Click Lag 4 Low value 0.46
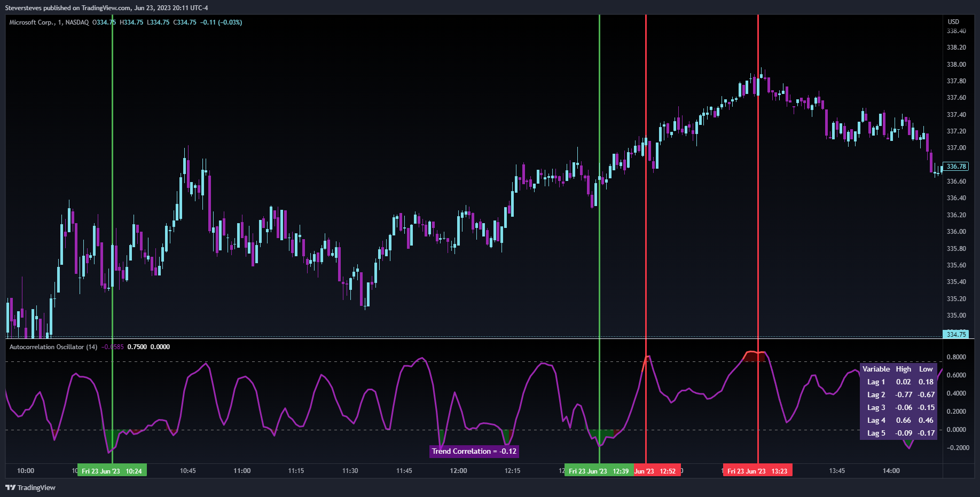This screenshot has height=497, width=980. click(926, 420)
